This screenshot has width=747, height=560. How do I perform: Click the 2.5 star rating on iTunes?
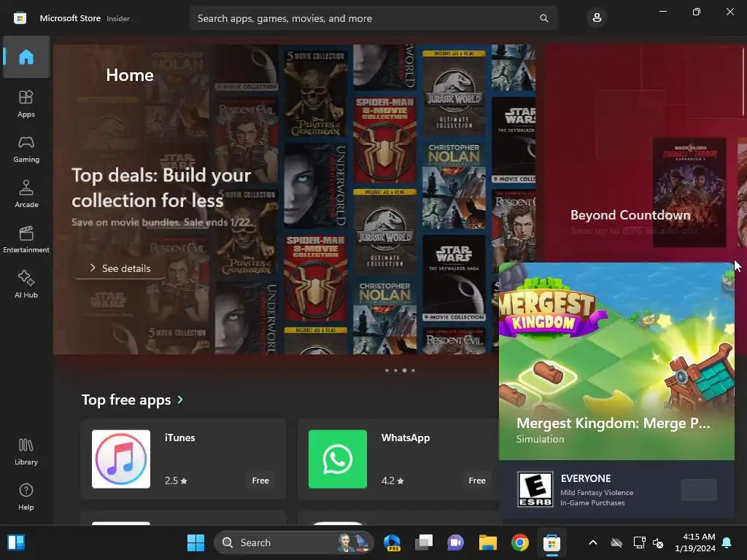176,481
